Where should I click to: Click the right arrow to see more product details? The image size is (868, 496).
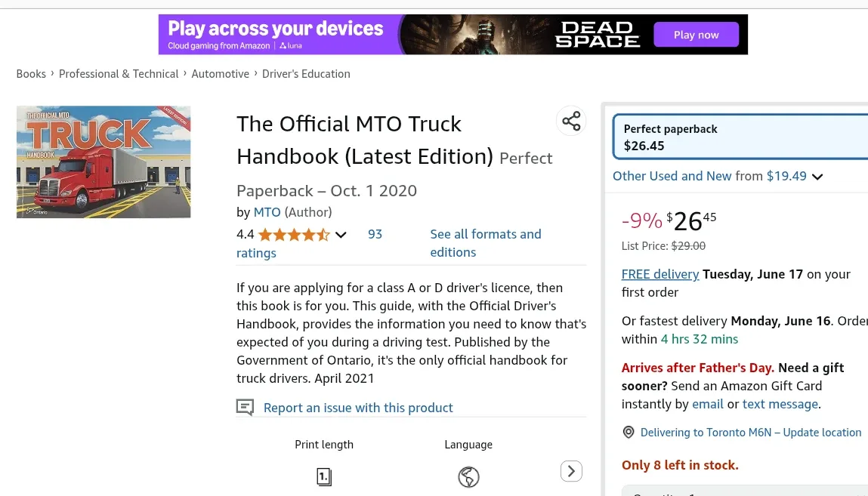(571, 470)
